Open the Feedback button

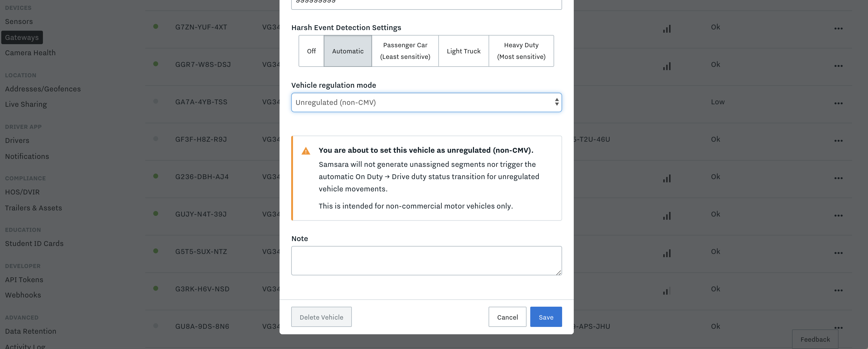pos(815,339)
